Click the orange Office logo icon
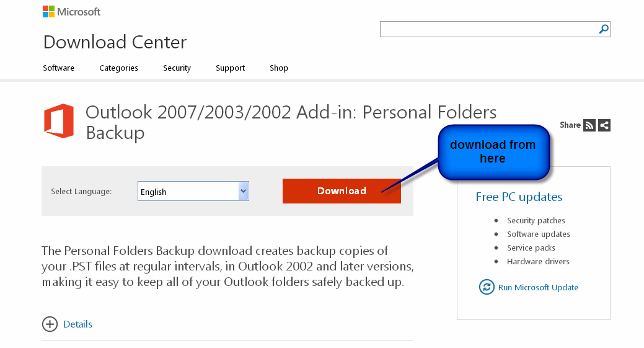 [59, 121]
